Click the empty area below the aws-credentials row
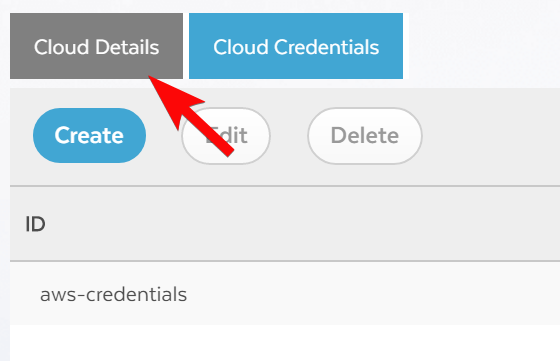This screenshot has height=361, width=560. 285,343
